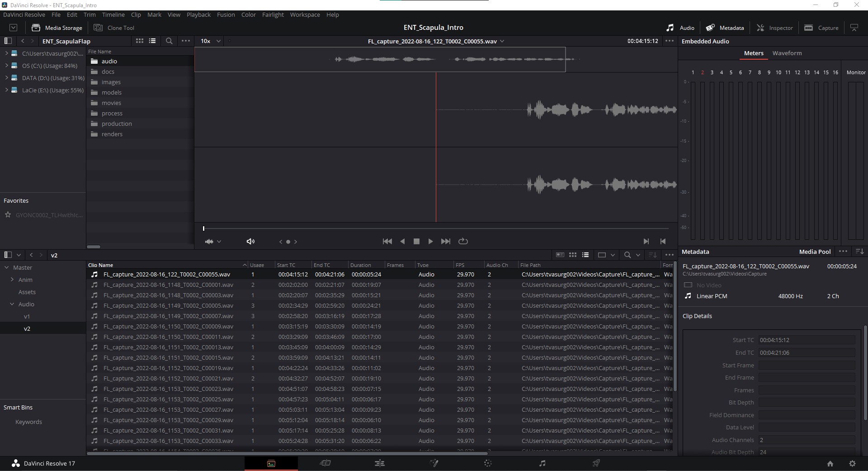The height and width of the screenshot is (471, 868).
Task: Switch media pool to metadata view
Action: click(560, 255)
